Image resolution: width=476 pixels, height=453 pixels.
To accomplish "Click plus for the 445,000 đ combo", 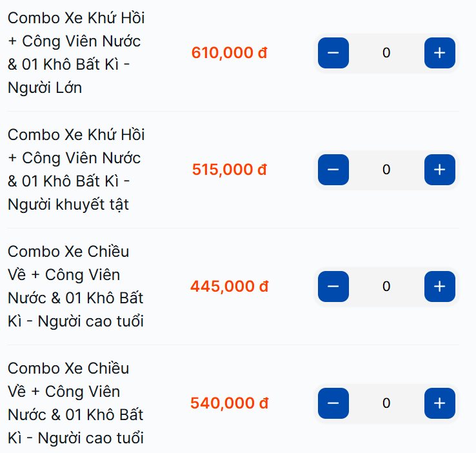I will [439, 287].
